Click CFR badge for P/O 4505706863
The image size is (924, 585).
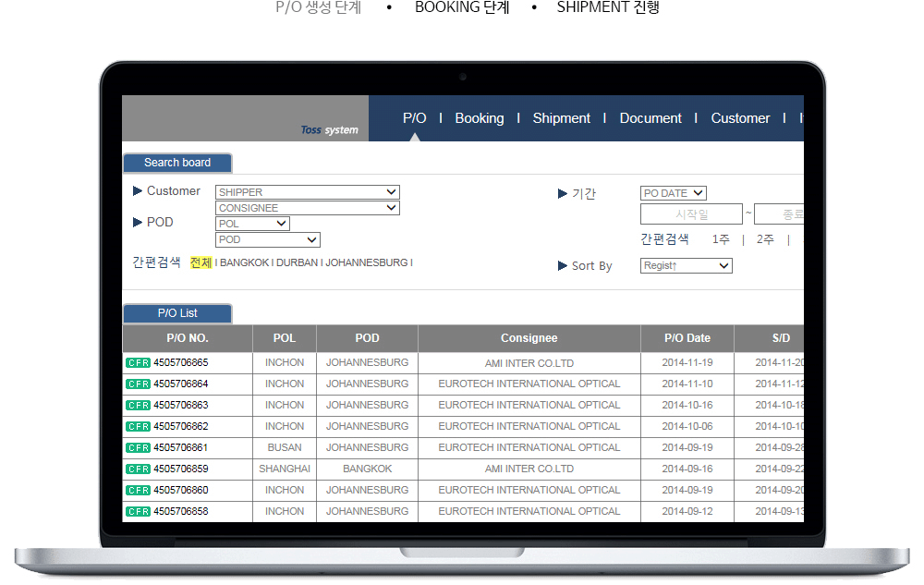point(139,406)
